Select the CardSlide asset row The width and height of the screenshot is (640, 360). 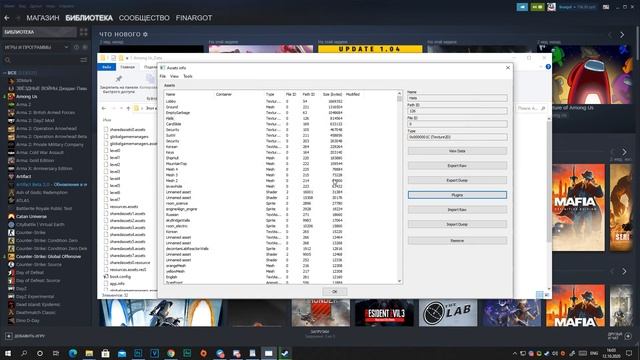[x=281, y=124]
